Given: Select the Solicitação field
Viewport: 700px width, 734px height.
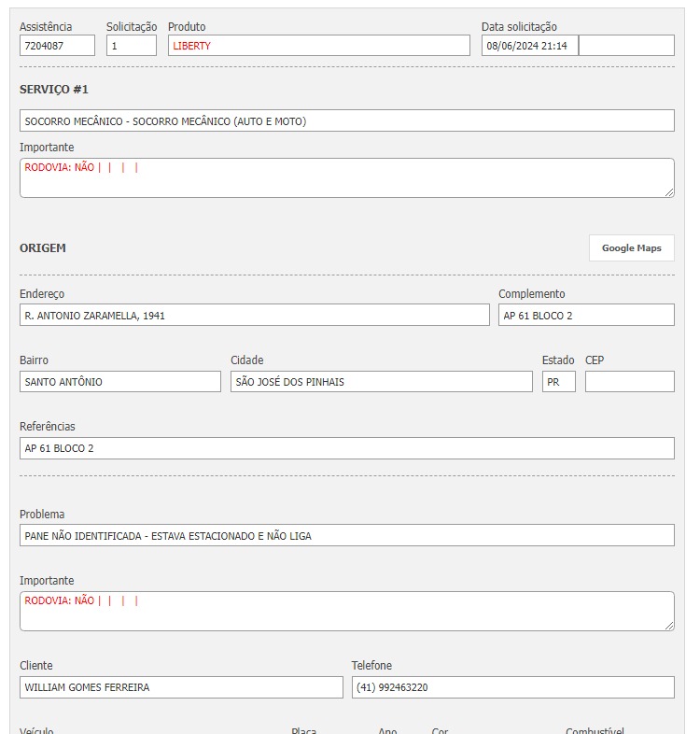Looking at the screenshot, I should point(131,46).
